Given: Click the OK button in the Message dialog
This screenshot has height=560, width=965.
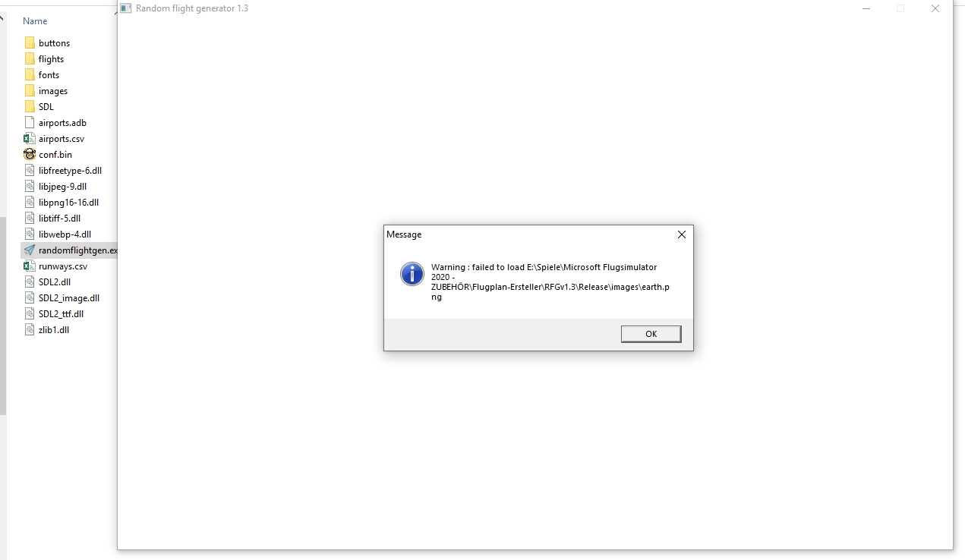Looking at the screenshot, I should point(651,334).
